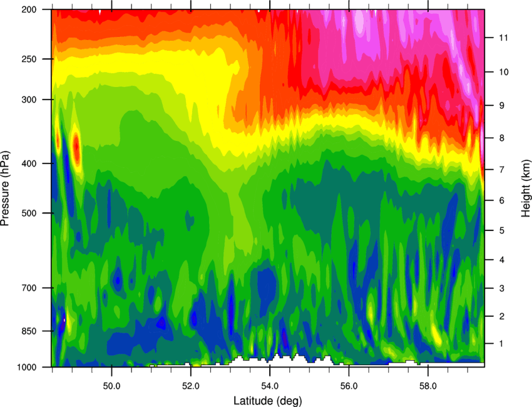The height and width of the screenshot is (407, 532).
Task: Click the 300 pressure tick label
Action: [29, 100]
